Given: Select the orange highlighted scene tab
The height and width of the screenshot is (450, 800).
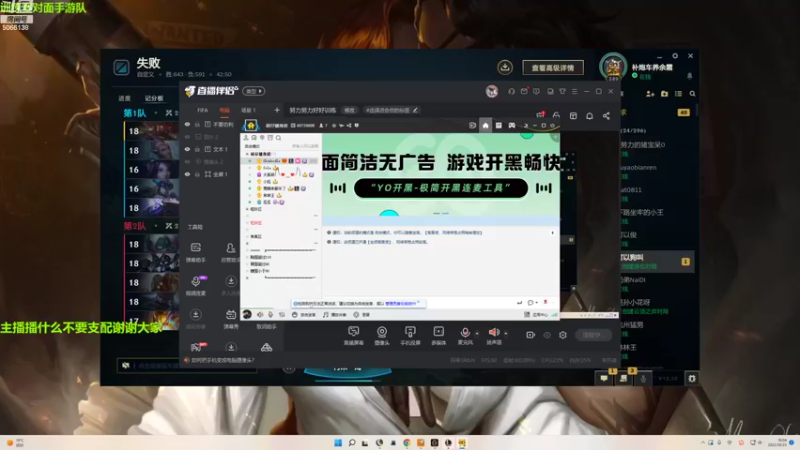Looking at the screenshot, I should (224, 110).
